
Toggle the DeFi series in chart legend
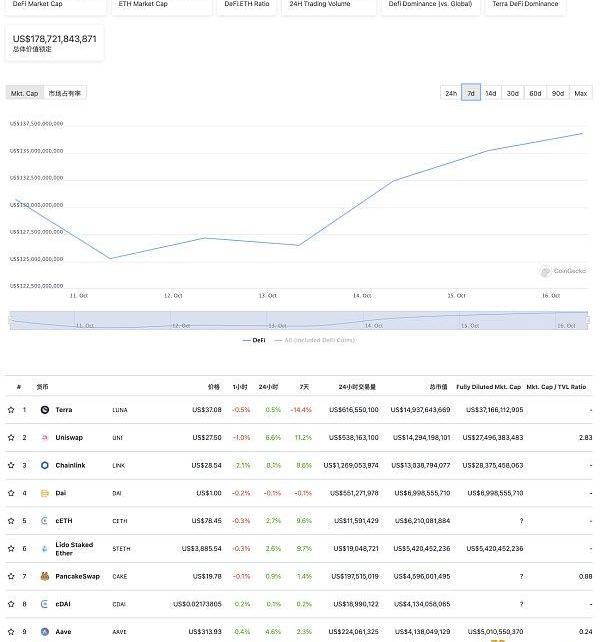click(255, 340)
